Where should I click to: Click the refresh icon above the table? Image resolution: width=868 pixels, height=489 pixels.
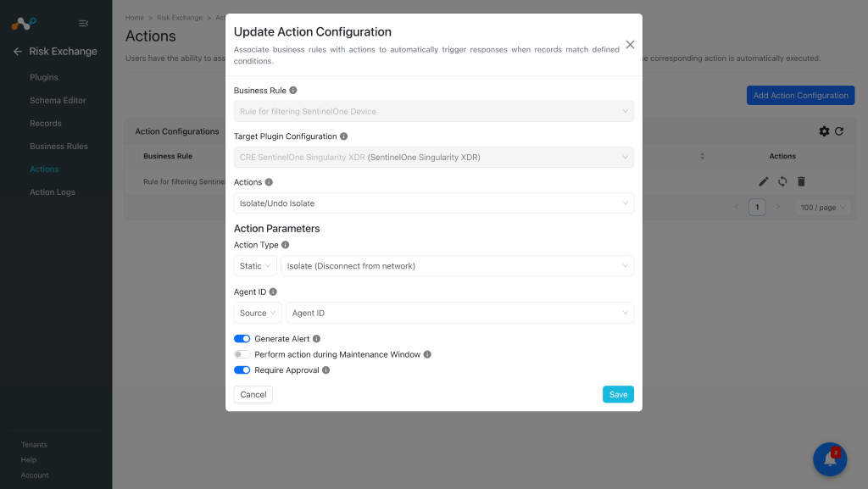point(839,131)
